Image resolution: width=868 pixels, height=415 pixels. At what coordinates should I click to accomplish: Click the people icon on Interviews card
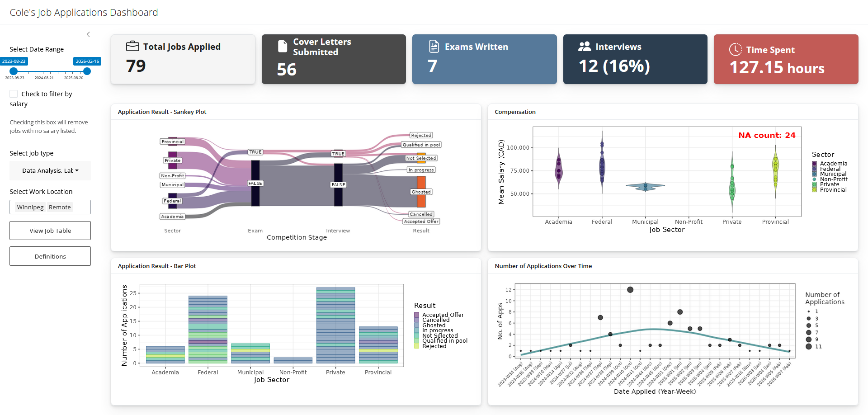585,46
